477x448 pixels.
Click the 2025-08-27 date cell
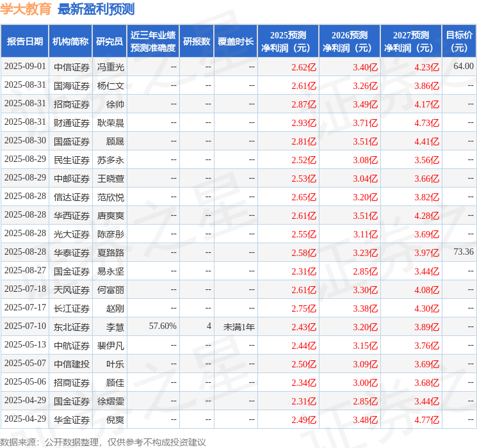[x=25, y=270]
